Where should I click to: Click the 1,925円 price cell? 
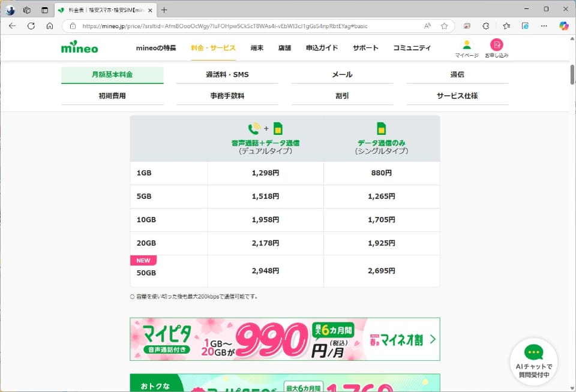click(x=382, y=243)
